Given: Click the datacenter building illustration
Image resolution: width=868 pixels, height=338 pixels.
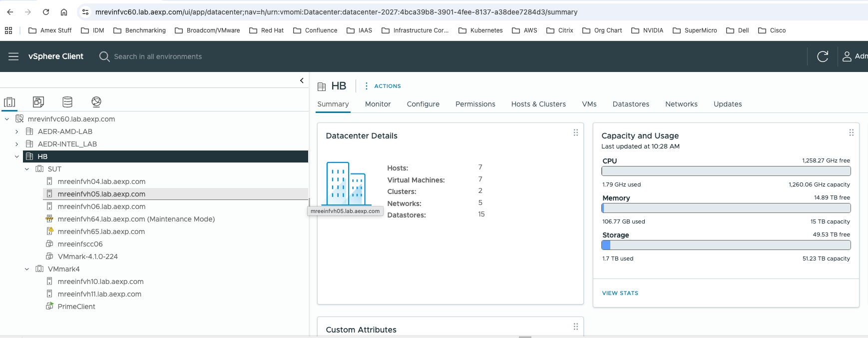Looking at the screenshot, I should click(x=346, y=183).
